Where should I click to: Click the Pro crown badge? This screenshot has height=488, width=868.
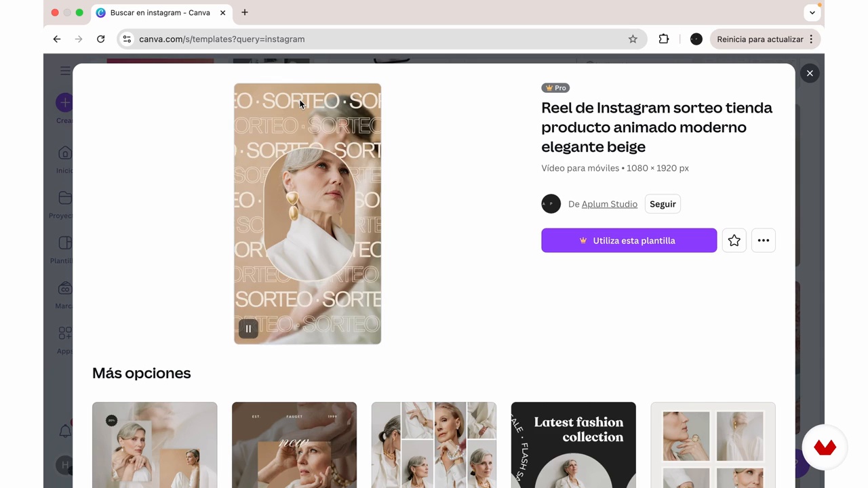(555, 88)
